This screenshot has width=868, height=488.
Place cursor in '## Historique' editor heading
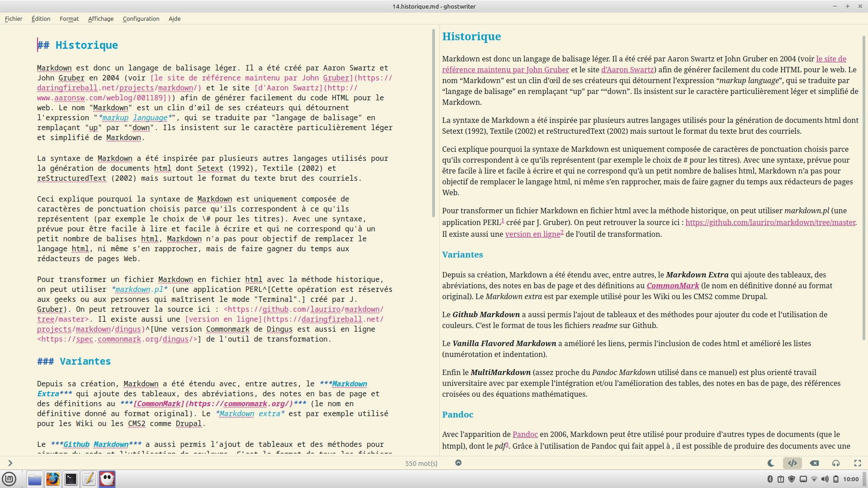pyautogui.click(x=77, y=45)
